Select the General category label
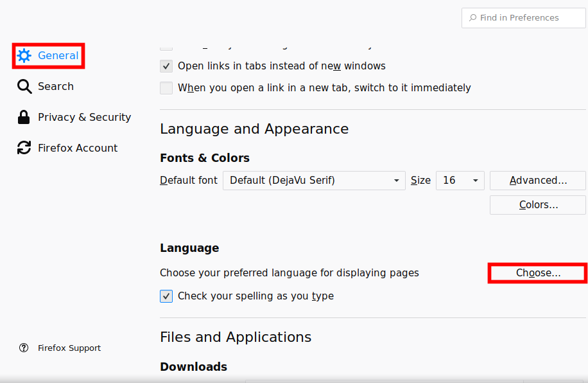 tap(58, 56)
